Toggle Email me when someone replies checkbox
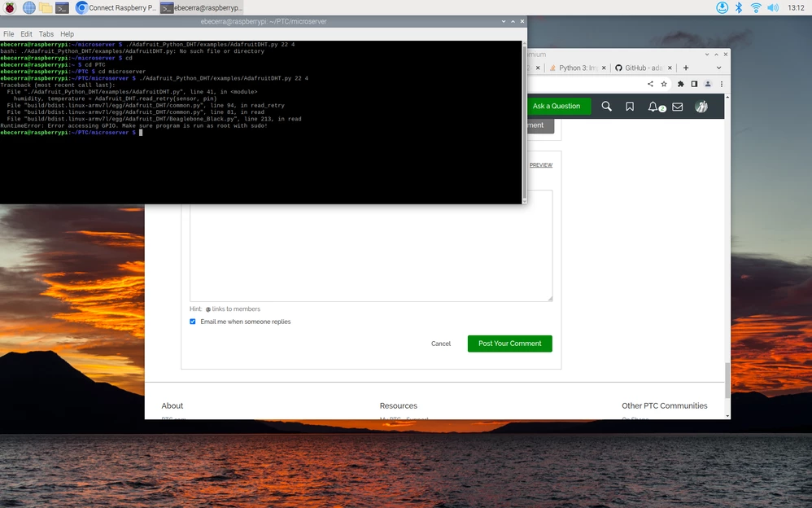The image size is (812, 508). [x=193, y=322]
